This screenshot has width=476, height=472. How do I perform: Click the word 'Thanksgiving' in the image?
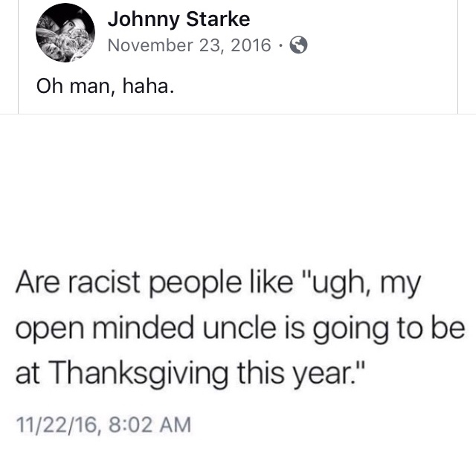click(138, 373)
